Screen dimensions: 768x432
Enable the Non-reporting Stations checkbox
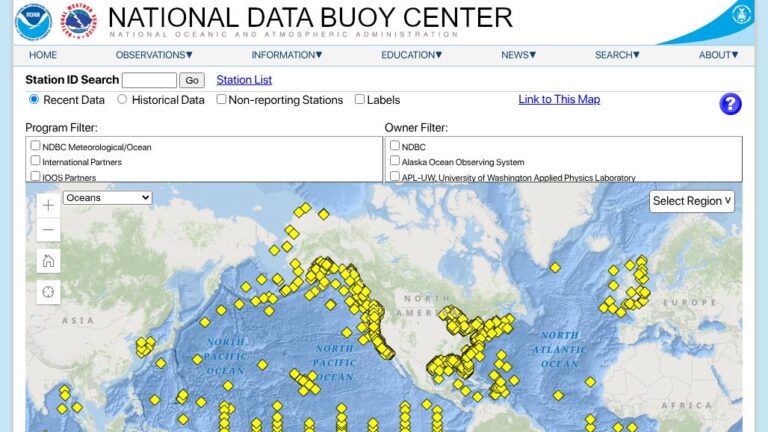pos(222,100)
